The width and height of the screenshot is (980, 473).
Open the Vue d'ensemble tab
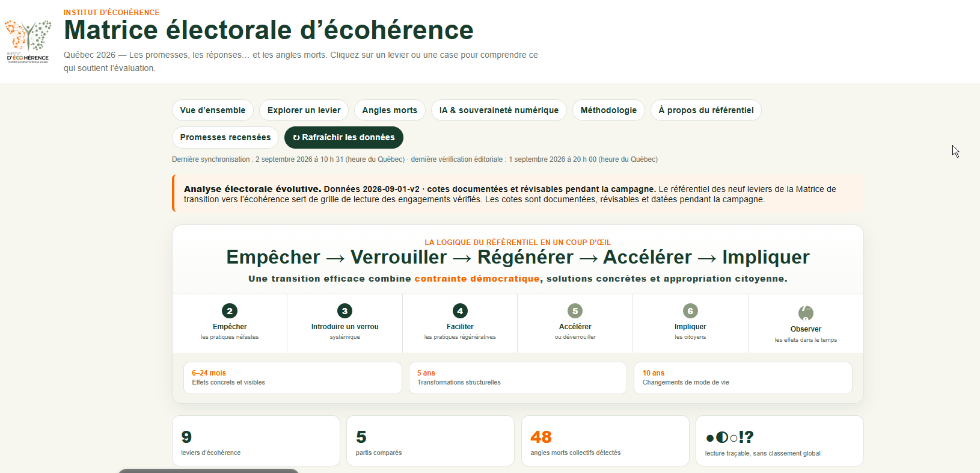[x=213, y=110]
